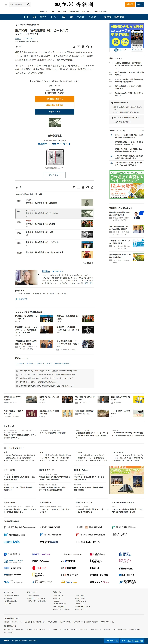Click 詳しく見る in the paid member box

point(54,175)
